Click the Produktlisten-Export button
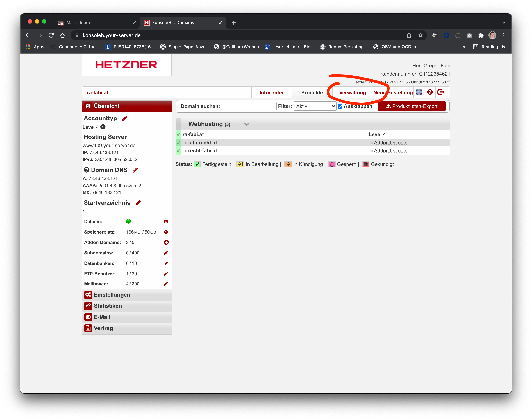The image size is (532, 420). [x=412, y=106]
